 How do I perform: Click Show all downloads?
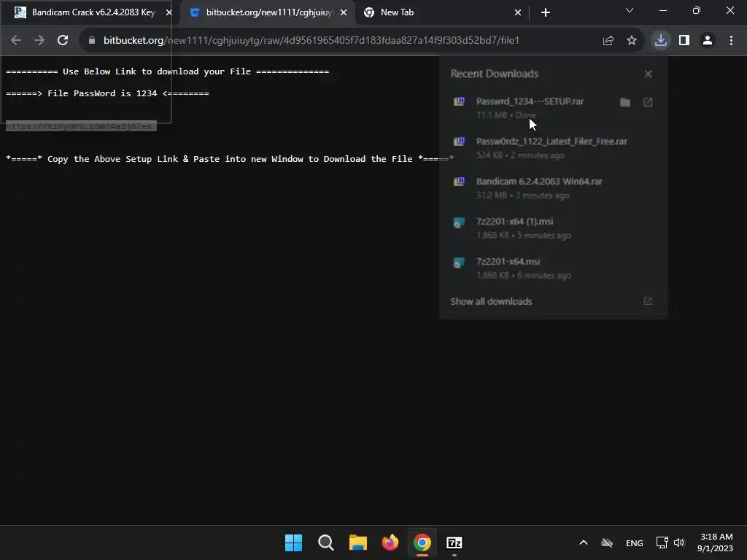(x=491, y=301)
